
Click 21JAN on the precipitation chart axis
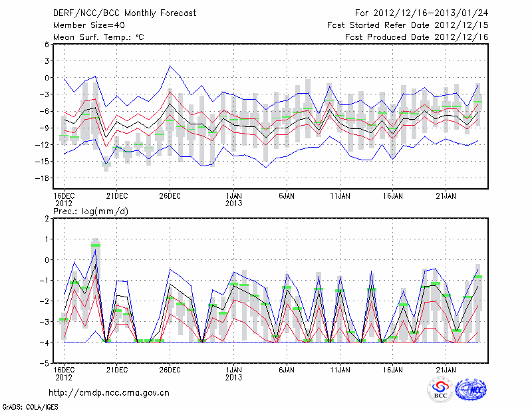446,369
